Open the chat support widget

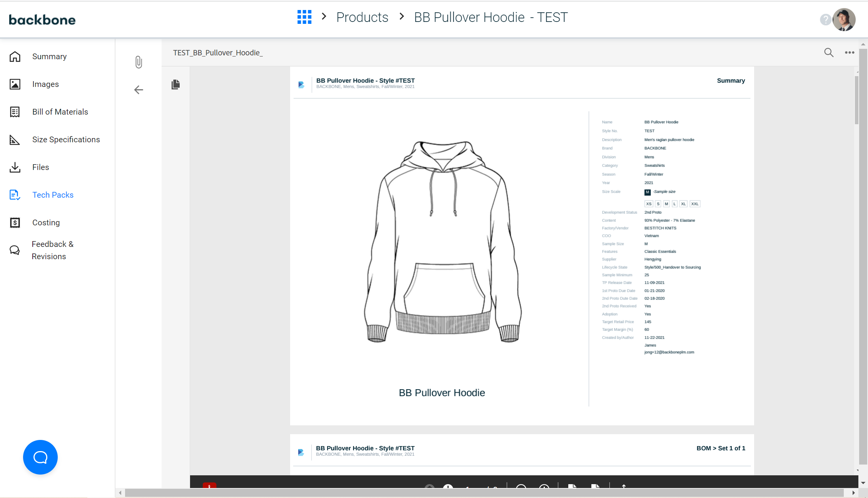(40, 457)
